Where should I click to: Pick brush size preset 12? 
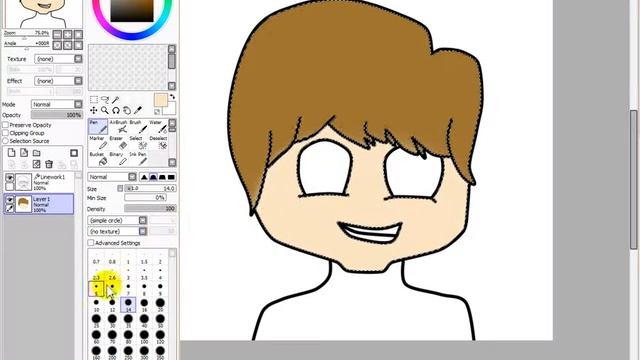click(x=112, y=306)
